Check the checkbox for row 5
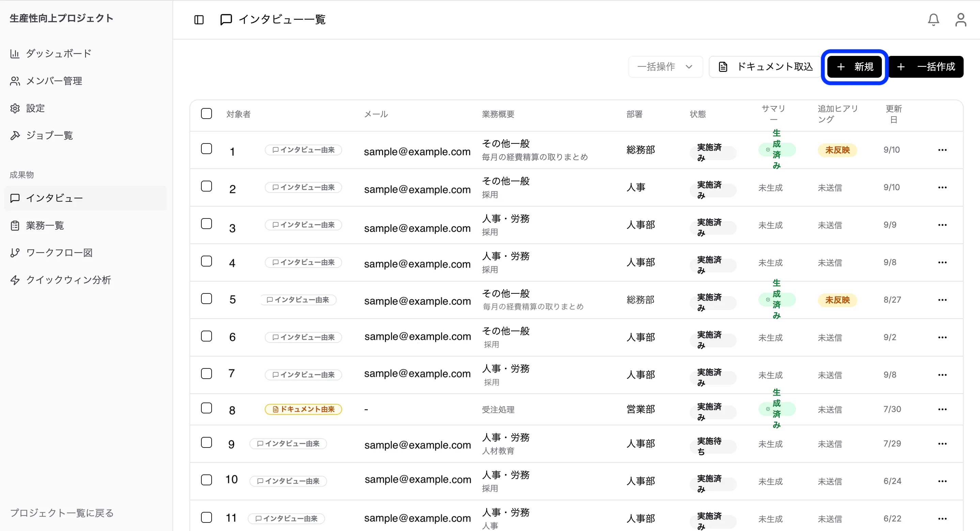Viewport: 980px width, 531px height. pyautogui.click(x=206, y=299)
